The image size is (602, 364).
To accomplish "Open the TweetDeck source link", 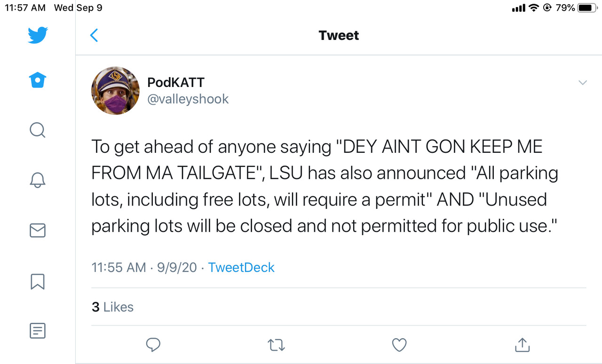I will point(241,268).
